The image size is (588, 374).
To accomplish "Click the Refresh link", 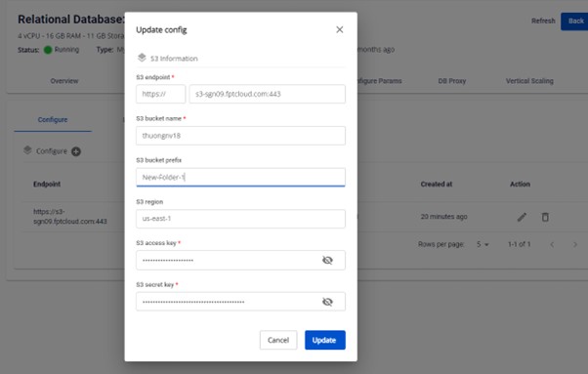I will [x=543, y=21].
